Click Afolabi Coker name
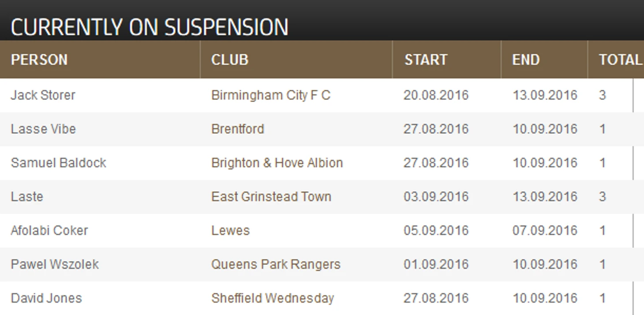644x315 pixels. 49,230
